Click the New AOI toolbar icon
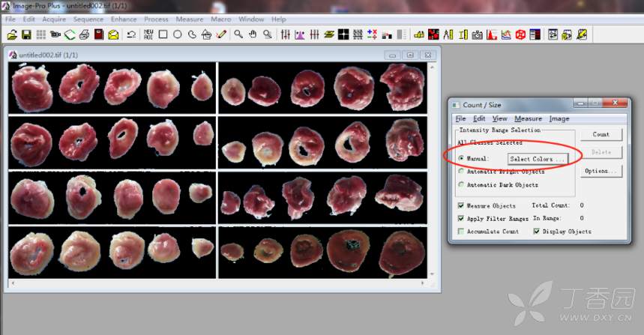644x335 pixels. [148, 34]
